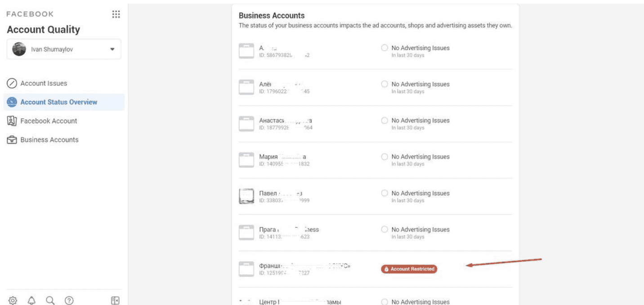Click the business icon beside the Анастас account
644x305 pixels.
coord(246,124)
